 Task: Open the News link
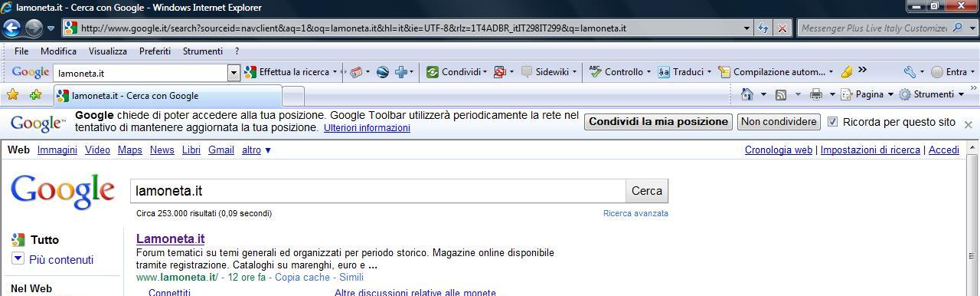162,150
